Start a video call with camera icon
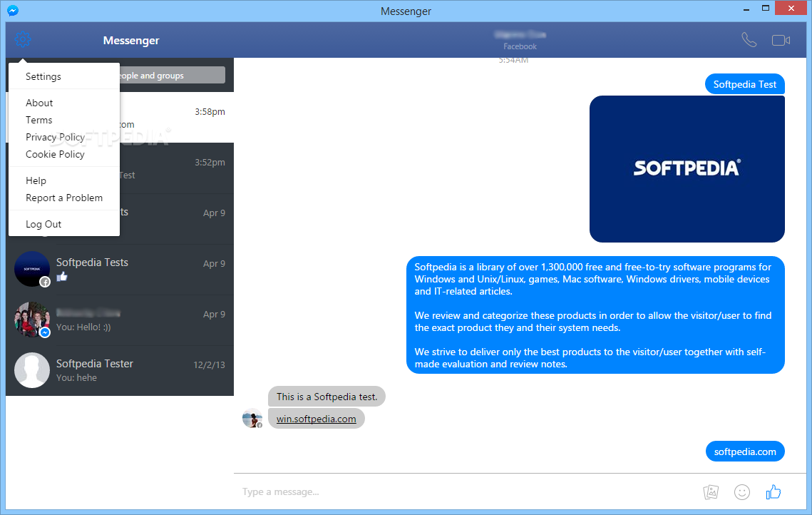Image resolution: width=812 pixels, height=515 pixels. pos(781,40)
